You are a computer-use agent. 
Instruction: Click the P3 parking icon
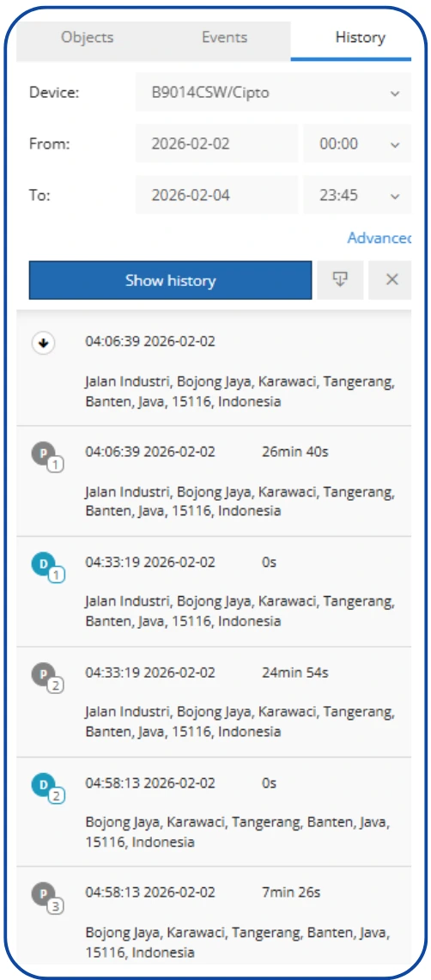point(46,897)
